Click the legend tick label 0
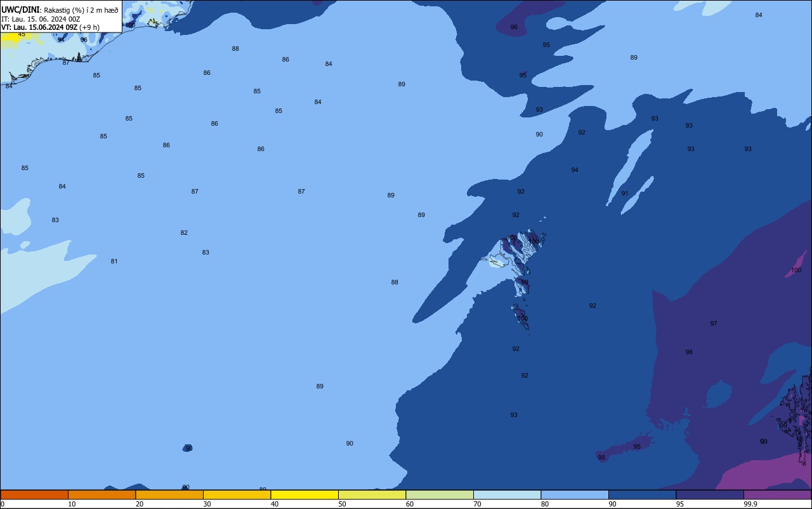This screenshot has height=509, width=812. click(x=3, y=504)
